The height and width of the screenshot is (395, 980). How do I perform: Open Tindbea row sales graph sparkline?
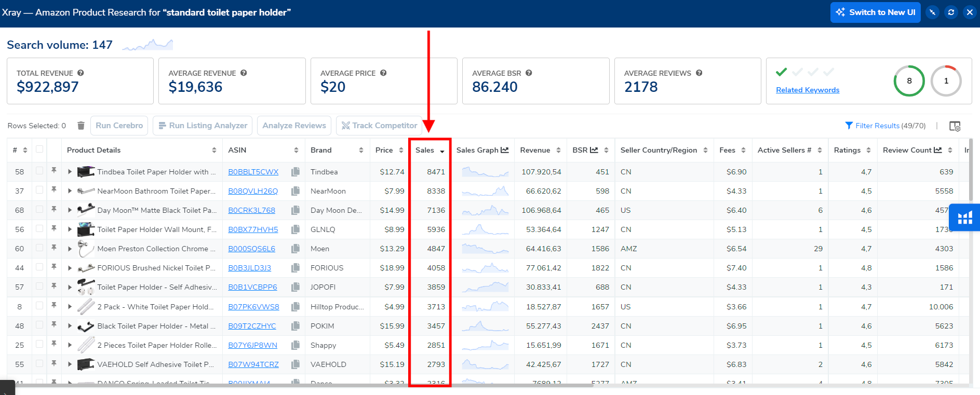pos(485,172)
